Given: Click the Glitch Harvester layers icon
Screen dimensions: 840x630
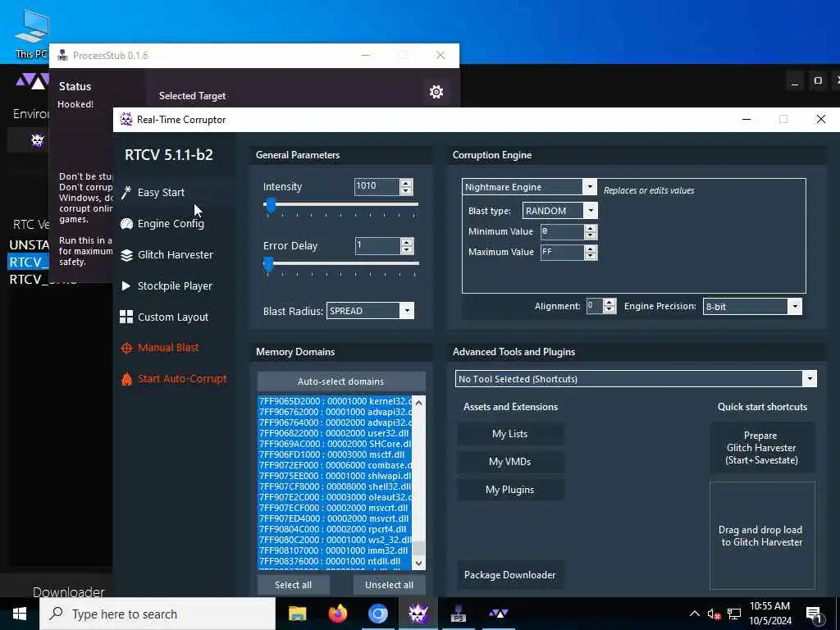Looking at the screenshot, I should click(126, 255).
